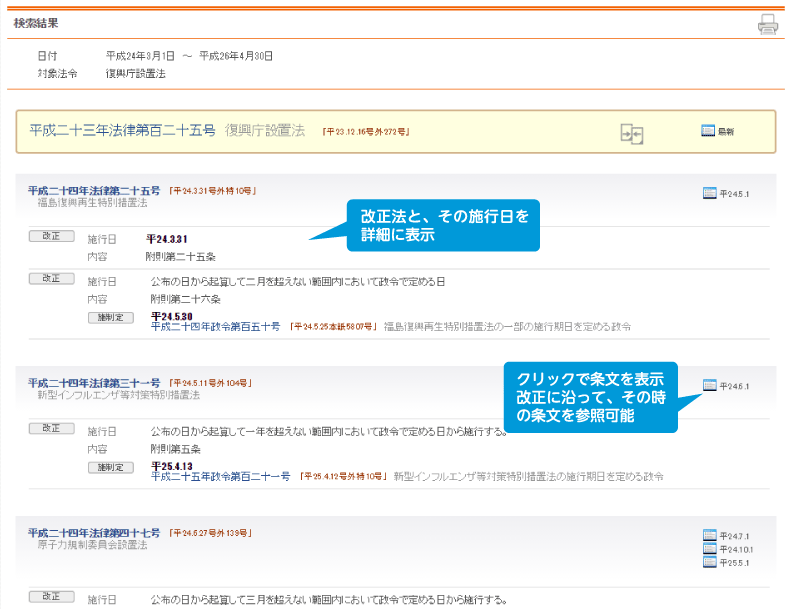Click 改正 button beside 附則第二十六条 entry

pos(51,279)
